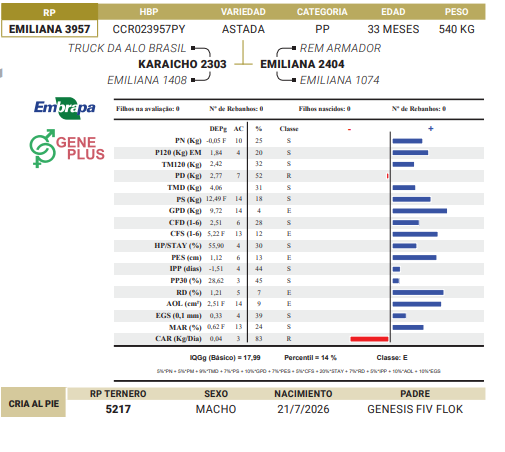Click the PD (Kg) row label
This screenshot has height=452, width=505.
(x=188, y=176)
